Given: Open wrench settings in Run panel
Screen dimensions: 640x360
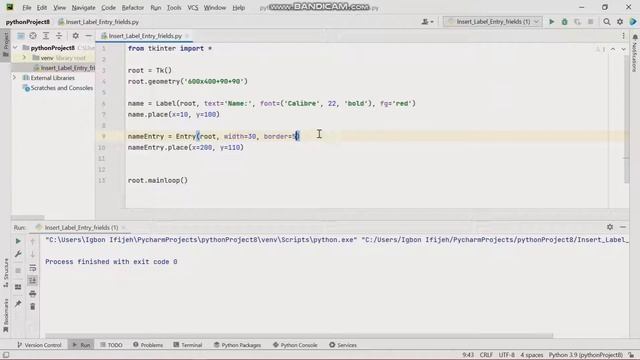Looking at the screenshot, I should point(18,254).
